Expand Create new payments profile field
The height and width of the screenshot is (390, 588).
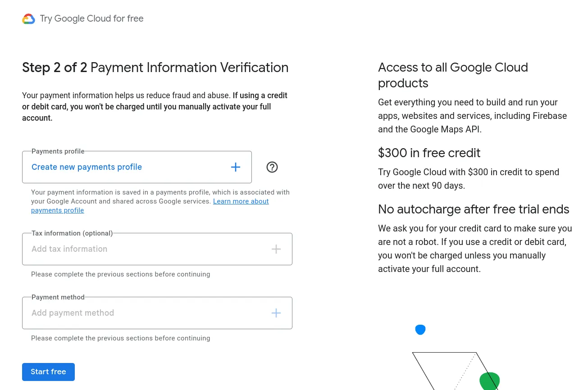point(137,167)
